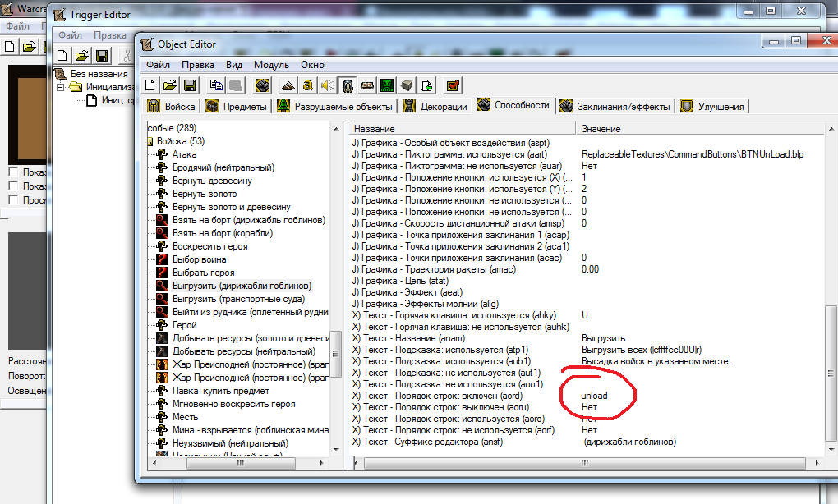Open Правка menu in Object Editor

(x=198, y=65)
